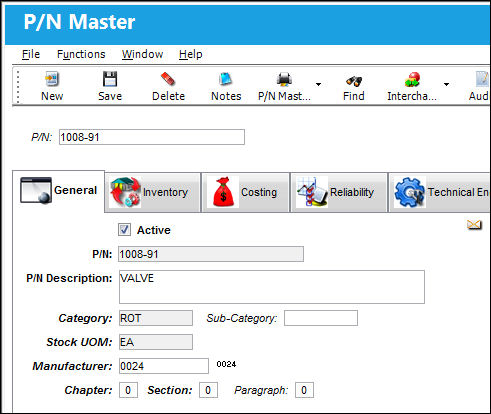Click the Category field showing ROT

[156, 318]
